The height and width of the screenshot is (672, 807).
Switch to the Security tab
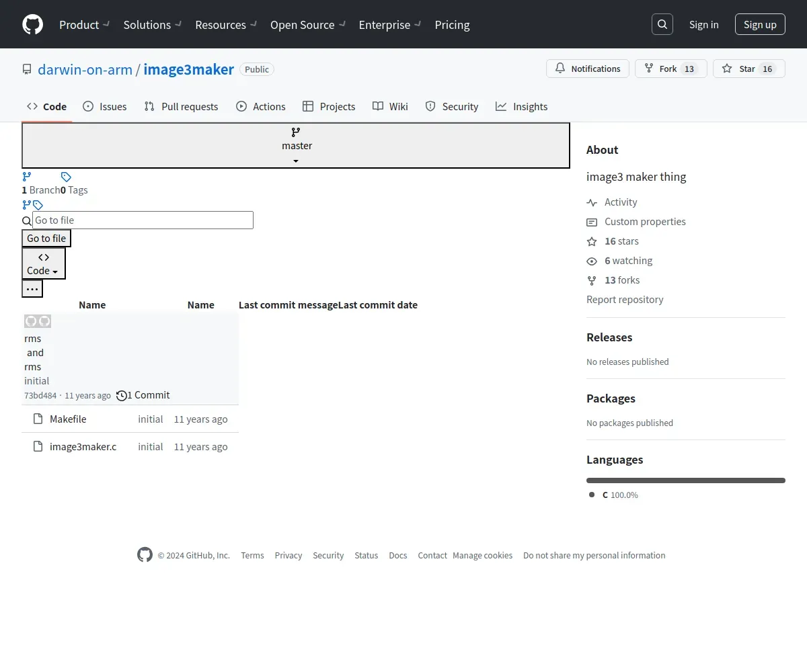(452, 106)
